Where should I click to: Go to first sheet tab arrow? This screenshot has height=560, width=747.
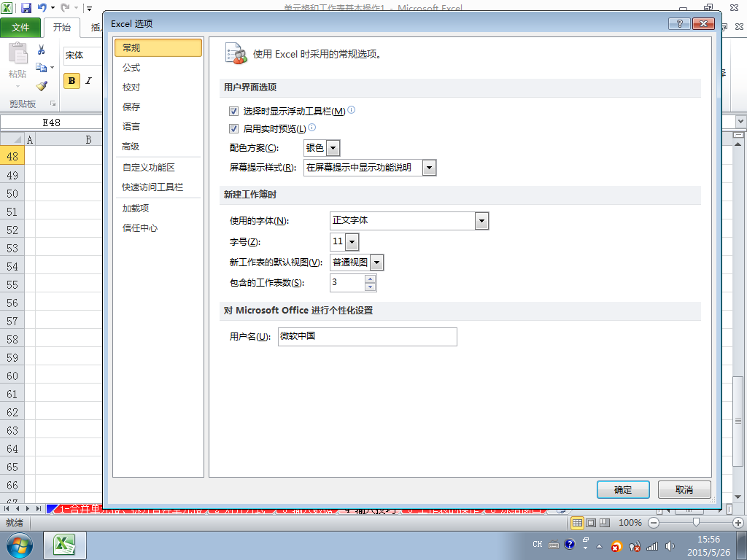click(x=7, y=508)
